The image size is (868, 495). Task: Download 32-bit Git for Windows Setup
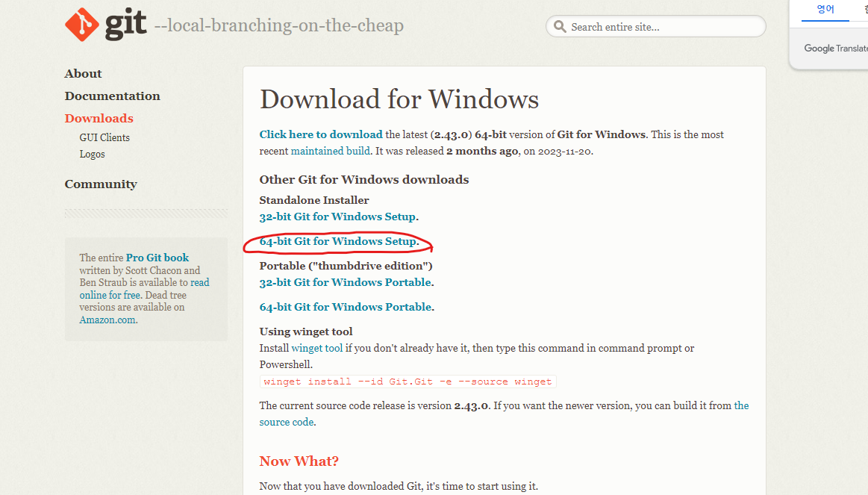click(x=337, y=217)
